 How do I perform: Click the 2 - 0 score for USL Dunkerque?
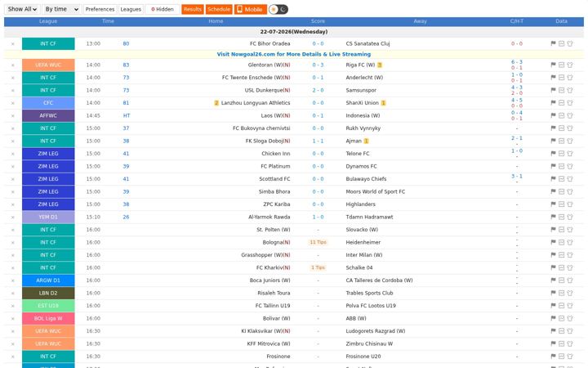point(318,90)
